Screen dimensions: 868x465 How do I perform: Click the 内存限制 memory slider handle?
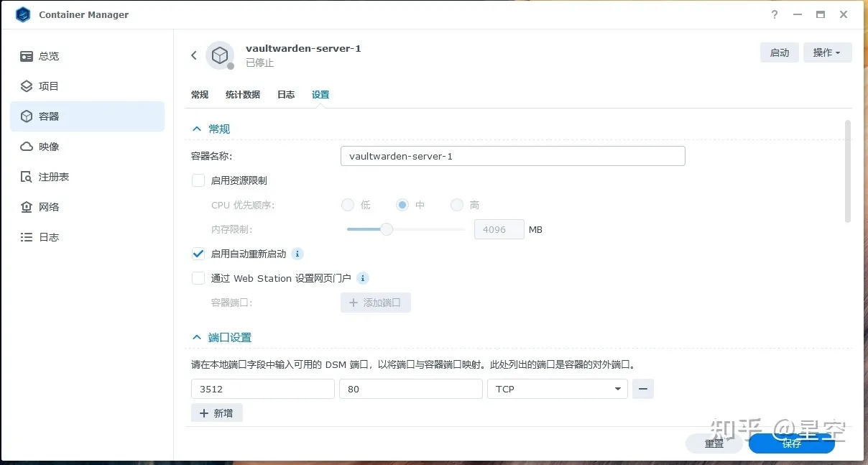(x=387, y=229)
